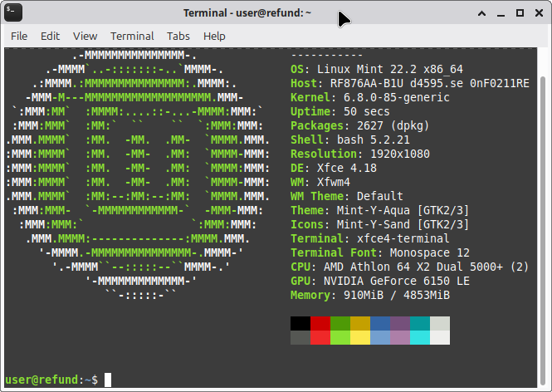Click the Host value 'RF876AA-B1U d4595.se 0nF0211RE'
This screenshot has width=552, height=392.
pos(429,84)
